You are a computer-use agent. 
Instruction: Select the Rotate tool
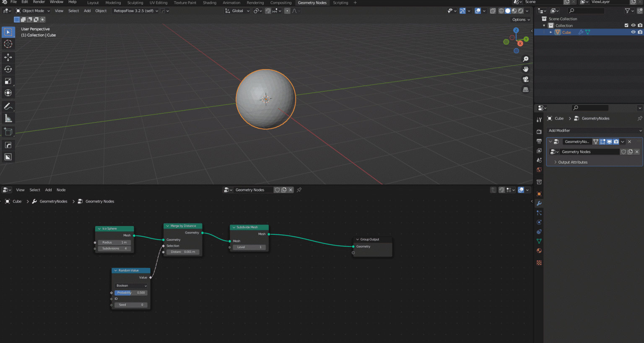point(8,69)
